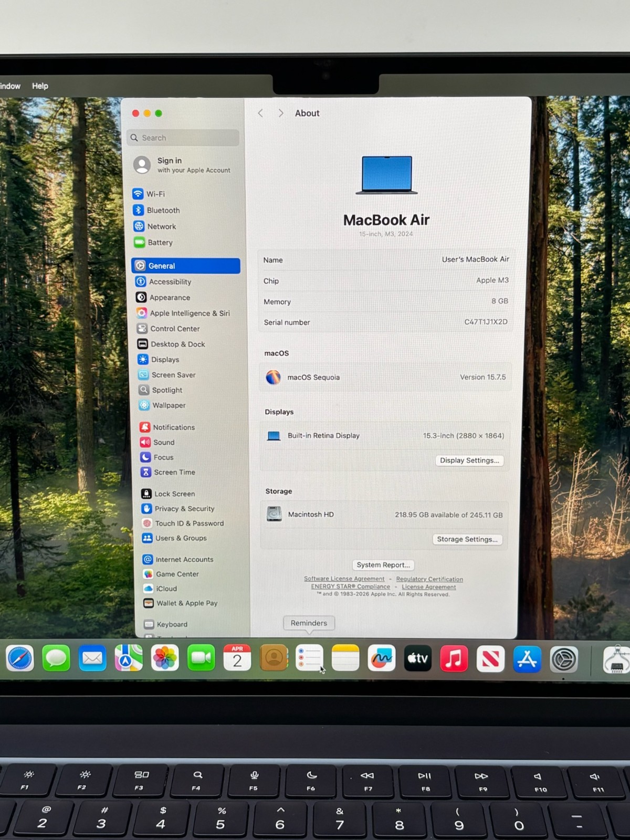
Task: Go forward with the right chevron
Action: click(x=281, y=113)
